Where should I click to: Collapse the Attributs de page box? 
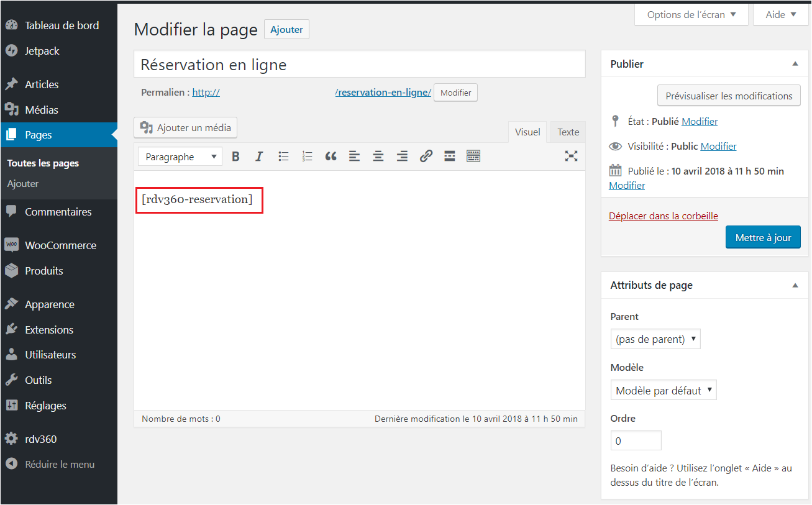click(795, 285)
